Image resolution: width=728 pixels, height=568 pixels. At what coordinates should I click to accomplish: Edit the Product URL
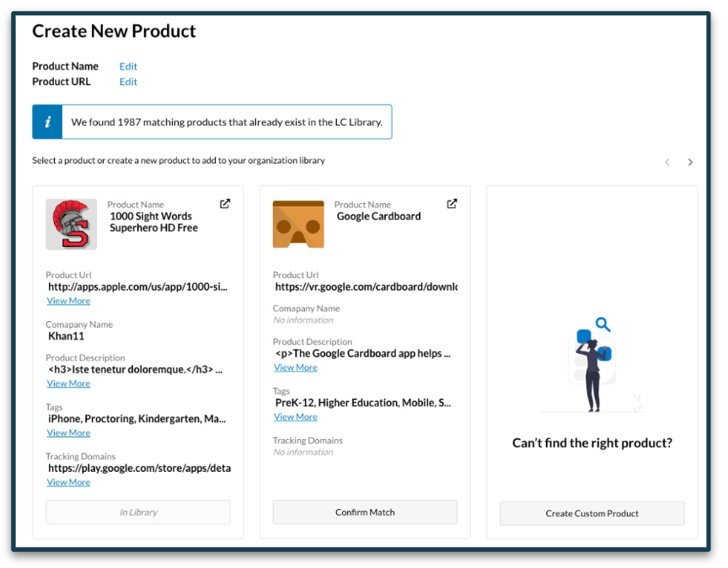click(x=128, y=82)
